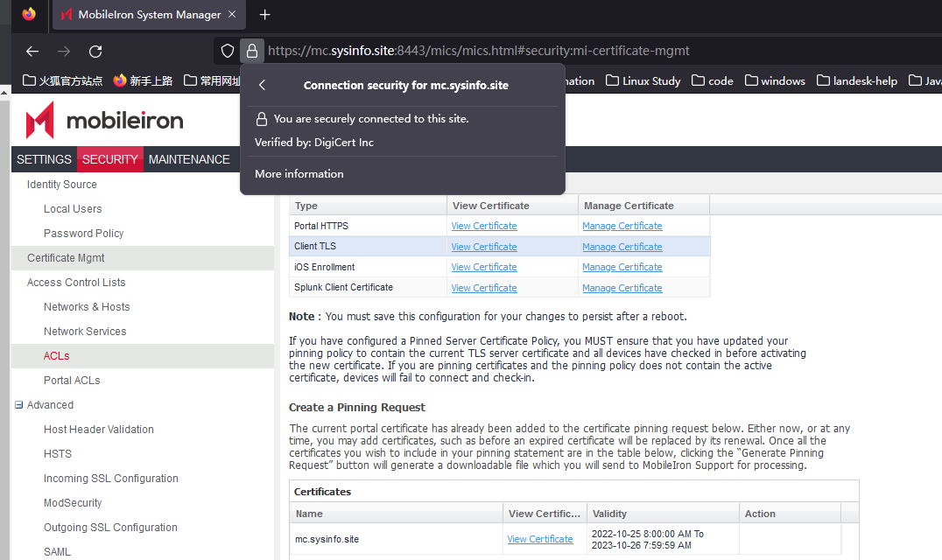942x560 pixels.
Task: Click the tracking protection shield icon
Action: pyautogui.click(x=228, y=51)
